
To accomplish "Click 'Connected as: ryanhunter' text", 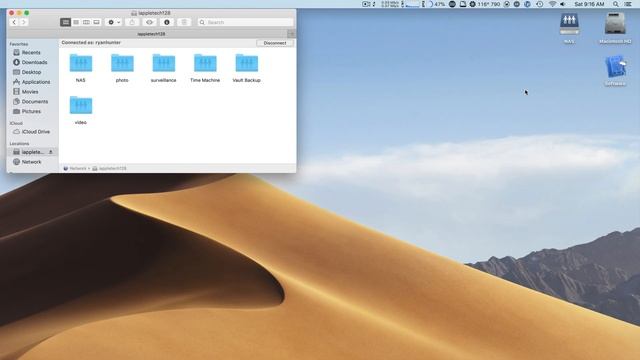I will click(91, 42).
